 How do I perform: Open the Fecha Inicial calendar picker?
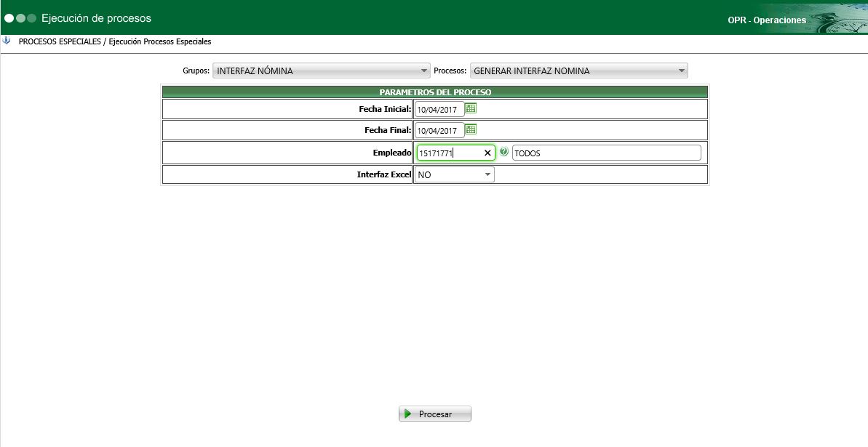coord(471,108)
